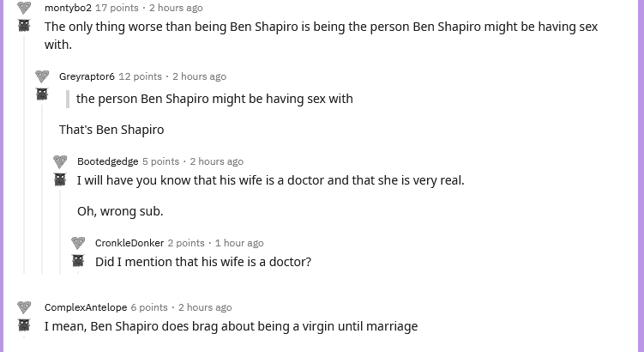This screenshot has height=352, width=644.
Task: Upvote montybo2's comment with the heart icon
Action: coord(24,8)
